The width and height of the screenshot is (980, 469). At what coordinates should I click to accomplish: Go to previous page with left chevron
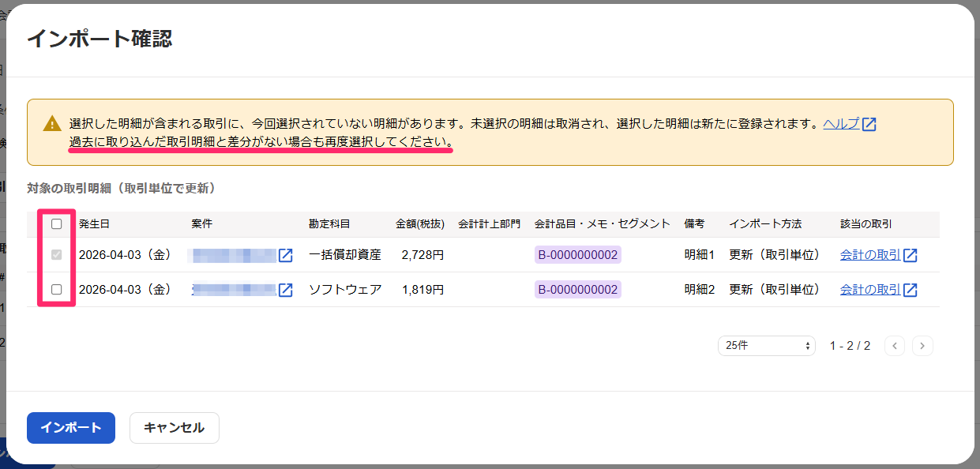(895, 346)
